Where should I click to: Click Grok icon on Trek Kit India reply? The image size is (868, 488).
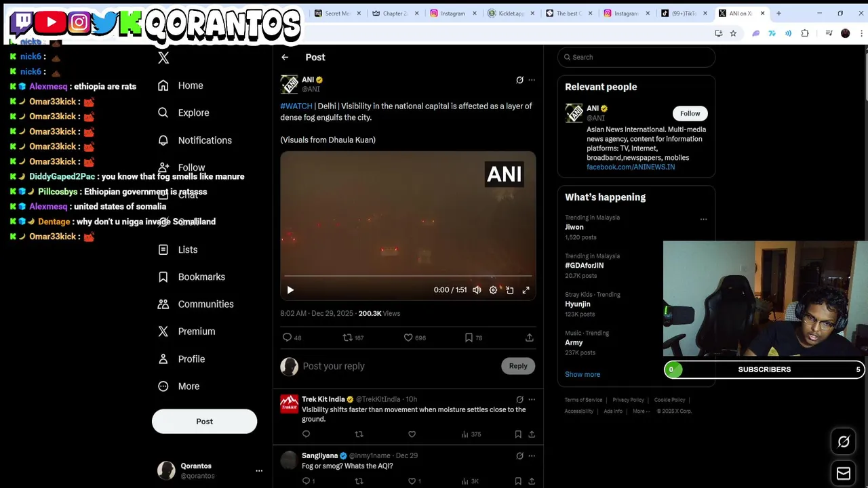point(519,400)
